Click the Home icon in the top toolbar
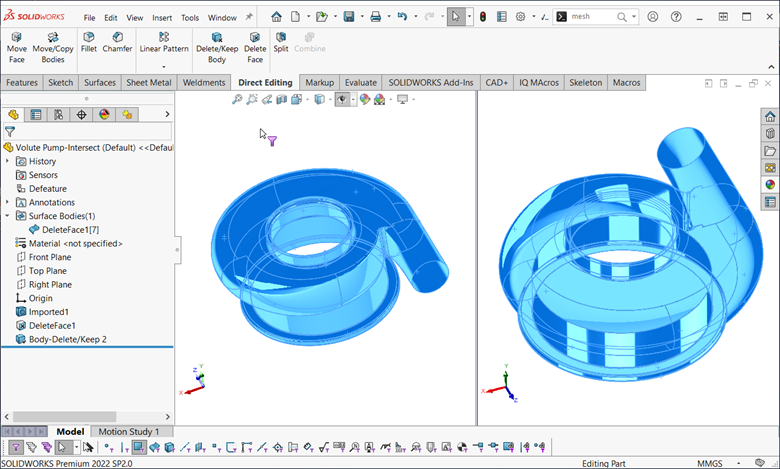The height and width of the screenshot is (469, 780). click(x=276, y=17)
